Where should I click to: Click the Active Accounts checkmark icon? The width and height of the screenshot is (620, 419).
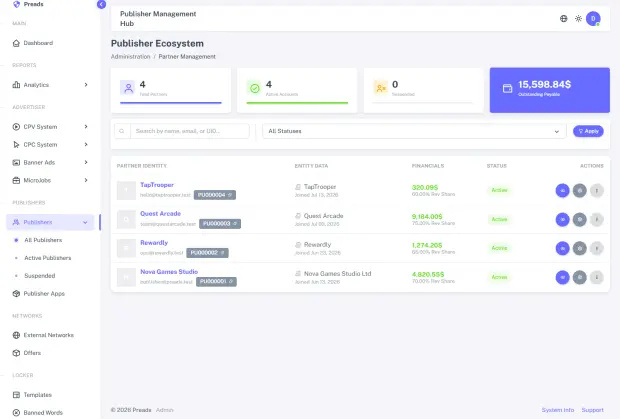pos(255,88)
